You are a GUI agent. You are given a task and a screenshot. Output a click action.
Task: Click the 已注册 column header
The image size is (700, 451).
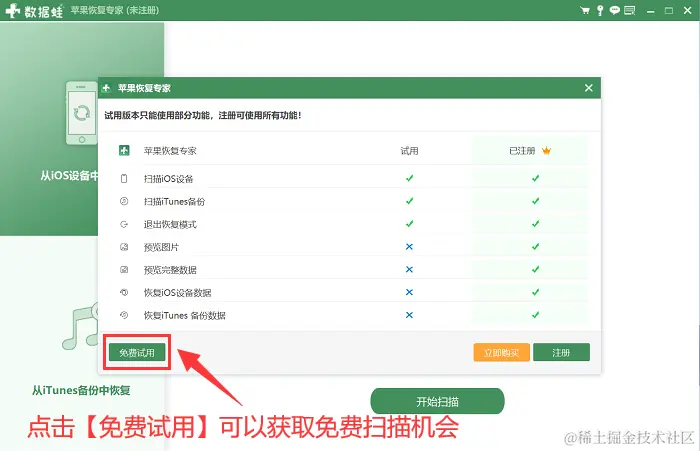click(522, 151)
